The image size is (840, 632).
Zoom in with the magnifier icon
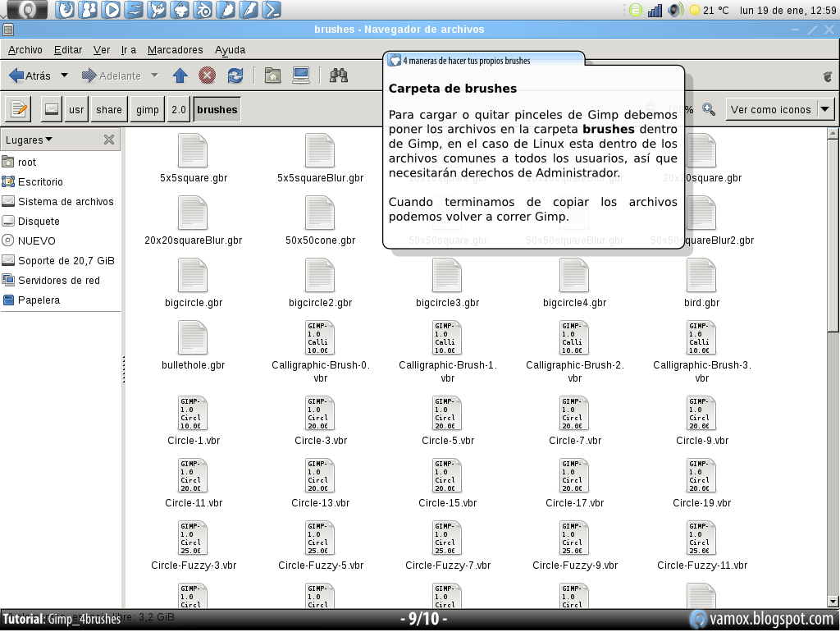(709, 109)
